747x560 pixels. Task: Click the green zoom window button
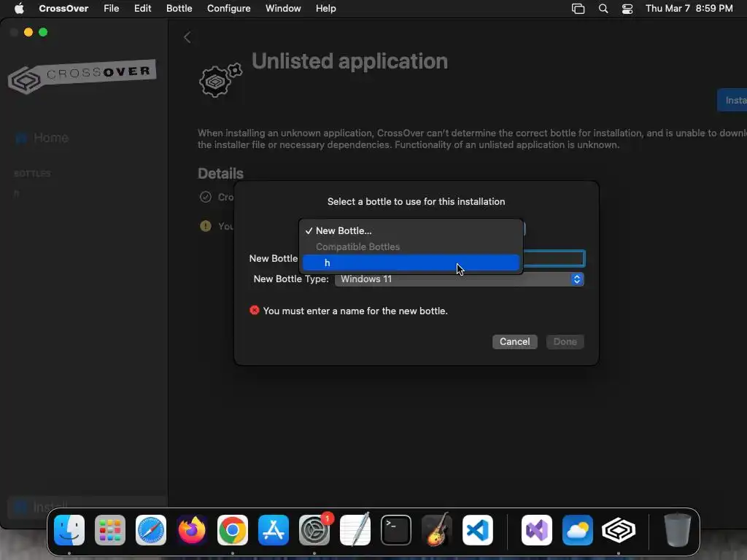click(43, 32)
